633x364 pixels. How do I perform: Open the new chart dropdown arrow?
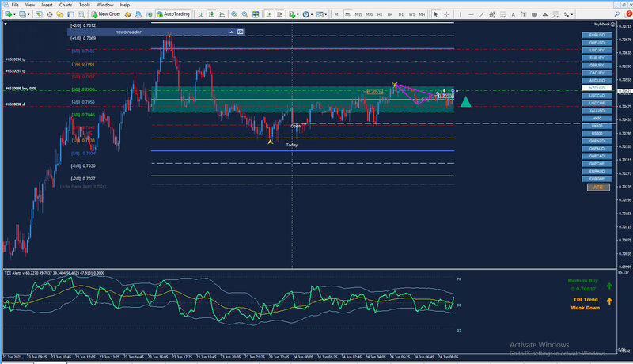coord(16,14)
